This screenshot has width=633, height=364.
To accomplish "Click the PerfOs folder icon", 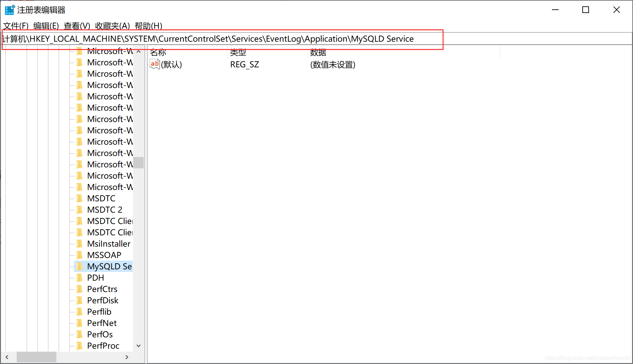I will (79, 335).
